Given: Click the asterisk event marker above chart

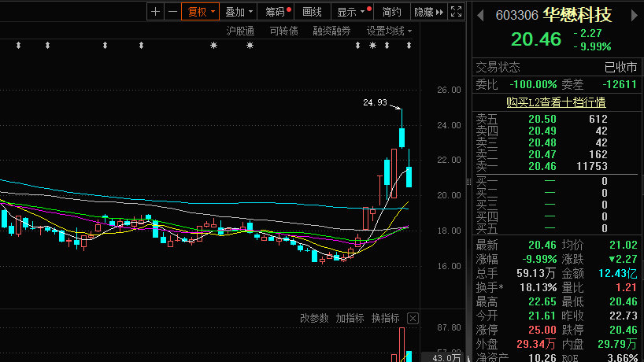Looking at the screenshot, I should [213, 46].
